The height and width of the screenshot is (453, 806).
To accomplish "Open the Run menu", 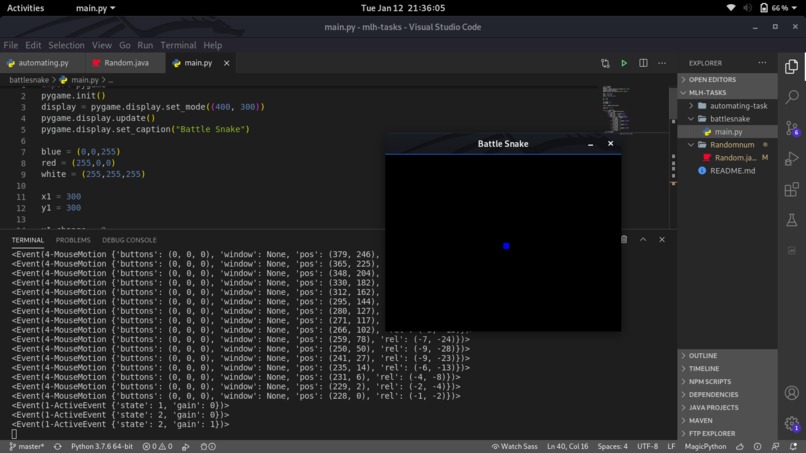I will coord(145,45).
